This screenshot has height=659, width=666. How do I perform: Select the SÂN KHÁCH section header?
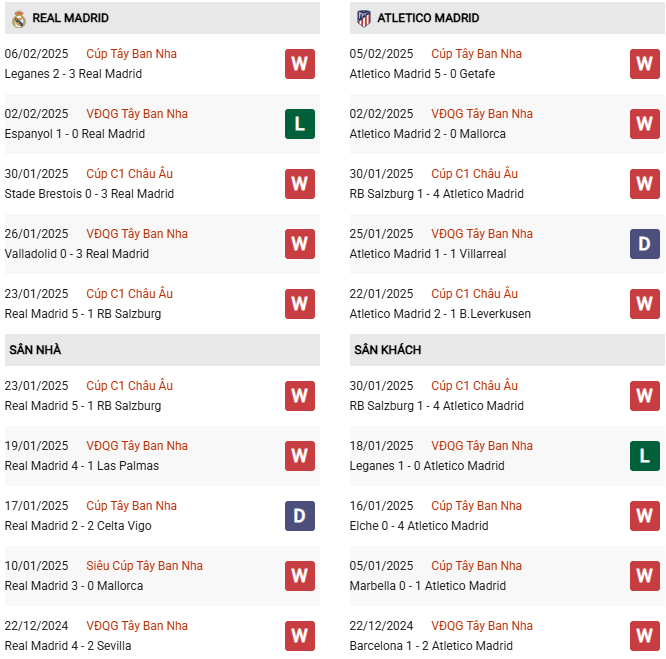coord(387,350)
